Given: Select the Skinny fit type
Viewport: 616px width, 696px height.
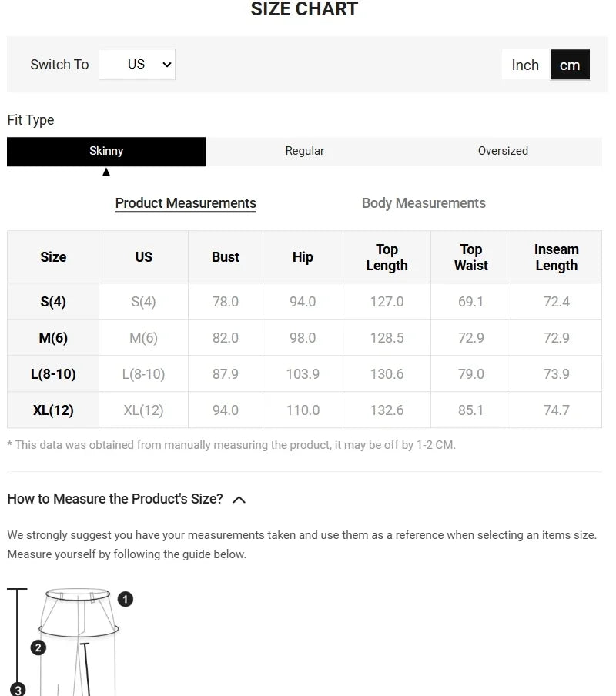Looking at the screenshot, I should (x=106, y=151).
